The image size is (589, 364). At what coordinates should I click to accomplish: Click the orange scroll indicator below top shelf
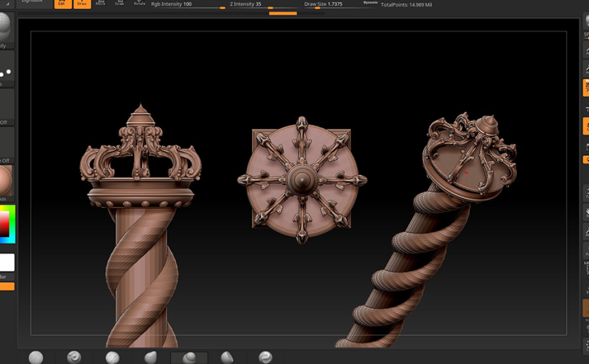(x=283, y=14)
